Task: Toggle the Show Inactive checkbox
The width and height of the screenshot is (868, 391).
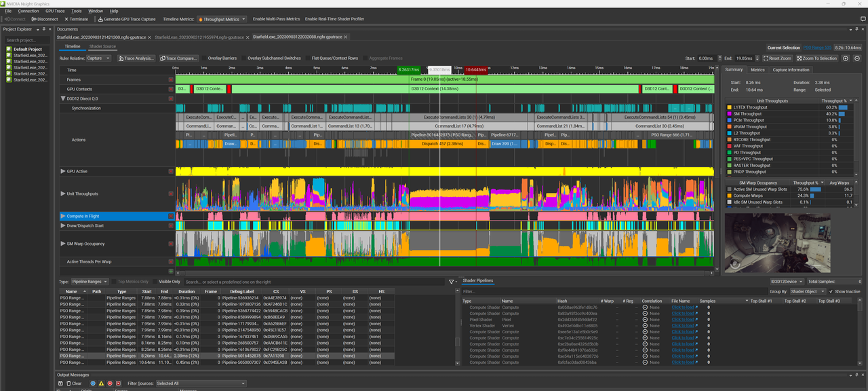Action: [832, 291]
